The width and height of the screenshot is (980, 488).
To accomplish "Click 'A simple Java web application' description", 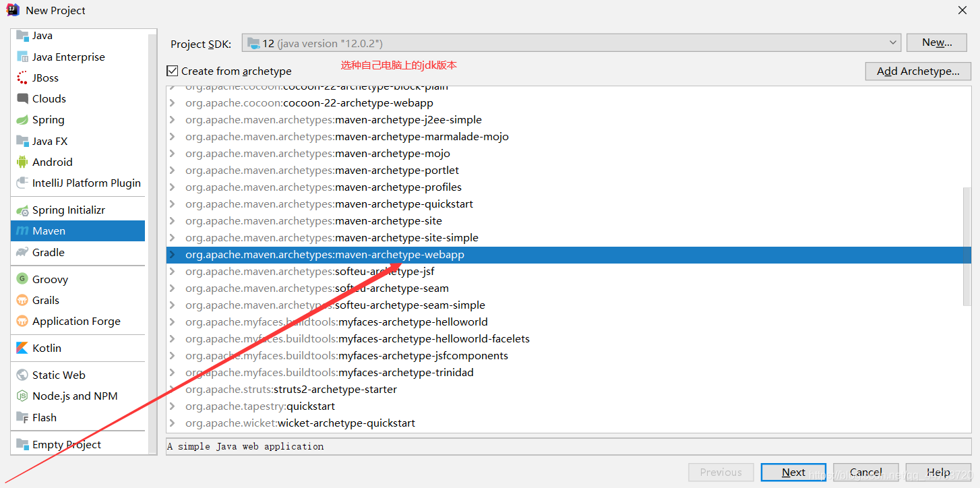I will click(245, 446).
